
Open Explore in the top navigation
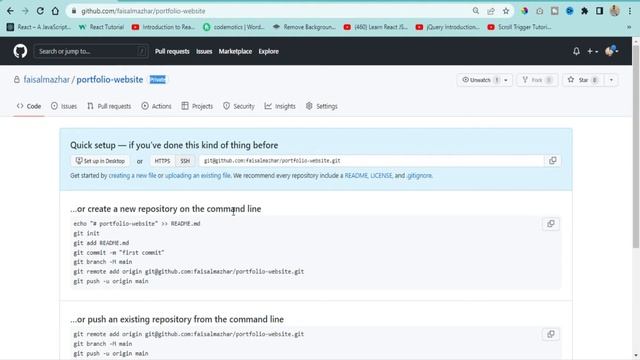click(269, 51)
